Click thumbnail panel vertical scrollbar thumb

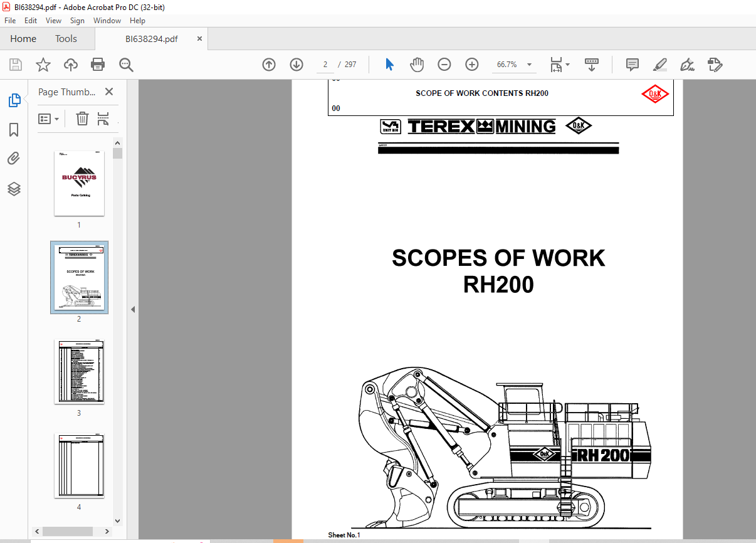click(117, 153)
